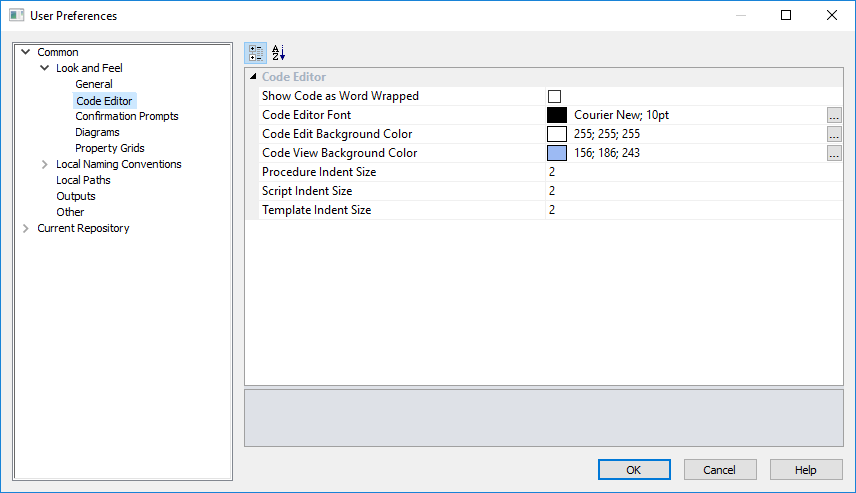Open Code Edit Background Color ellipsis button
856x493 pixels.
pyautogui.click(x=834, y=134)
